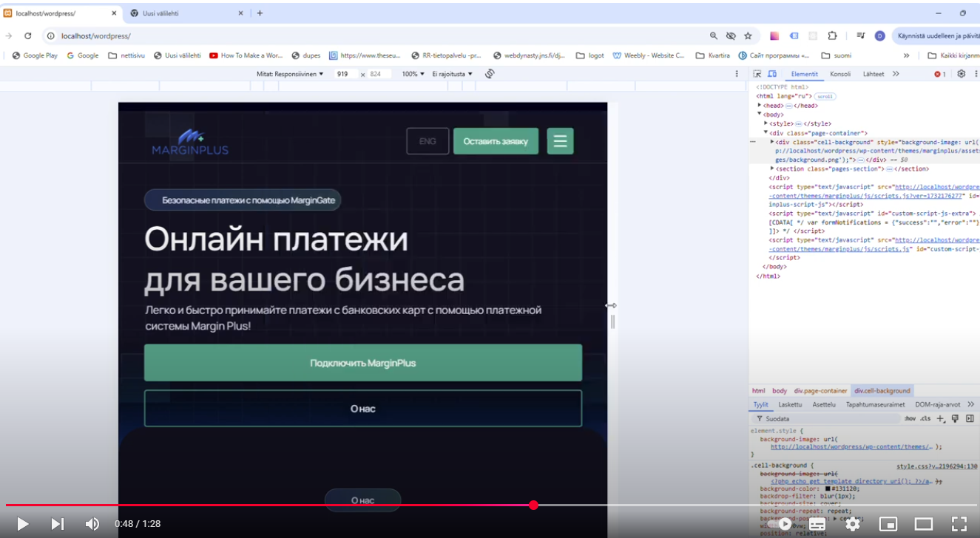Viewport: 980px width, 538px height.
Task: Toggle .cls class editor
Action: pyautogui.click(x=925, y=418)
